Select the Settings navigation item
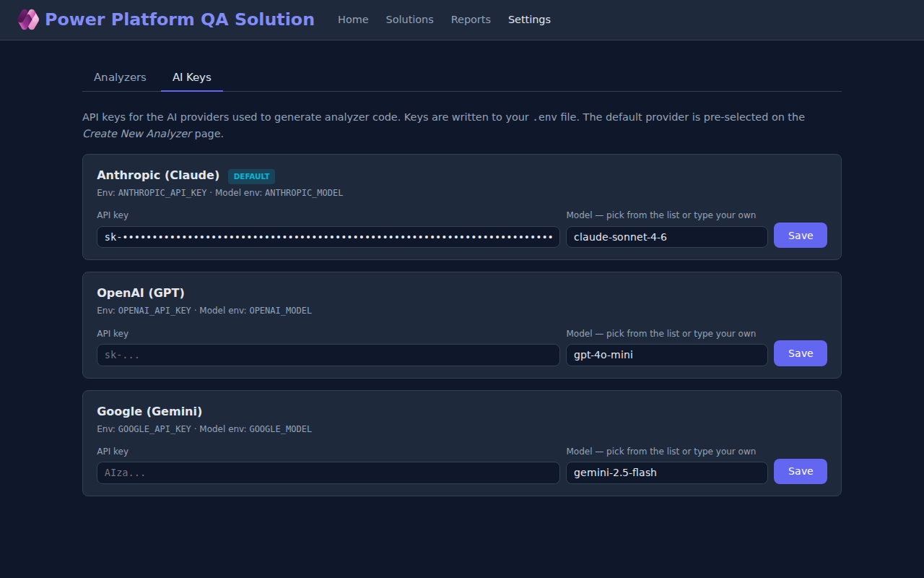924x578 pixels. [x=529, y=20]
